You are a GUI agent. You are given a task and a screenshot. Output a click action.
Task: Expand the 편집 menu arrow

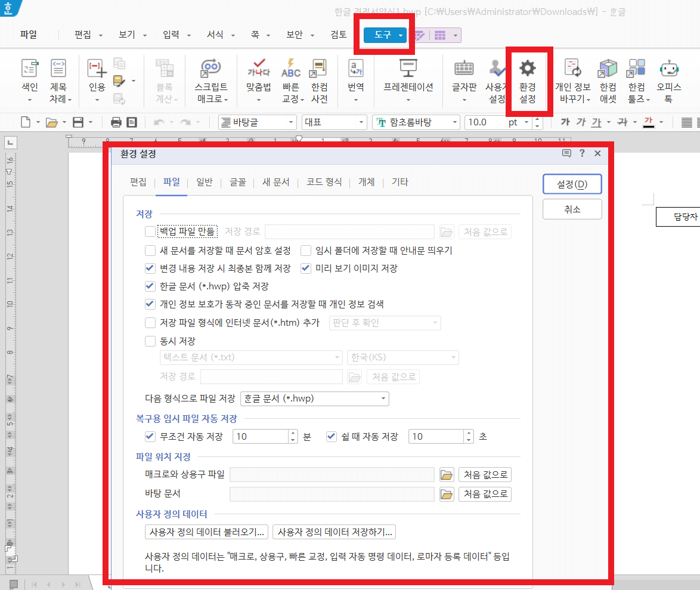tap(100, 35)
